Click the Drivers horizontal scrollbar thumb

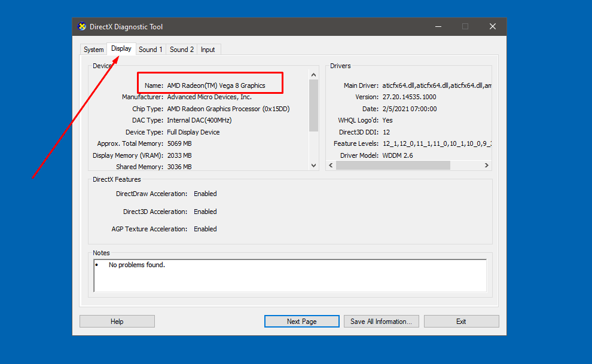pos(393,165)
